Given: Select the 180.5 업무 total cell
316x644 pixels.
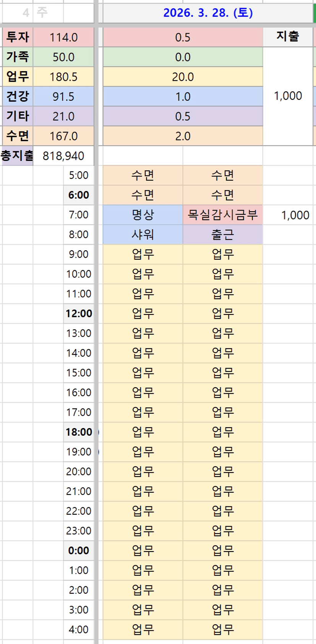Looking at the screenshot, I should point(63,77).
